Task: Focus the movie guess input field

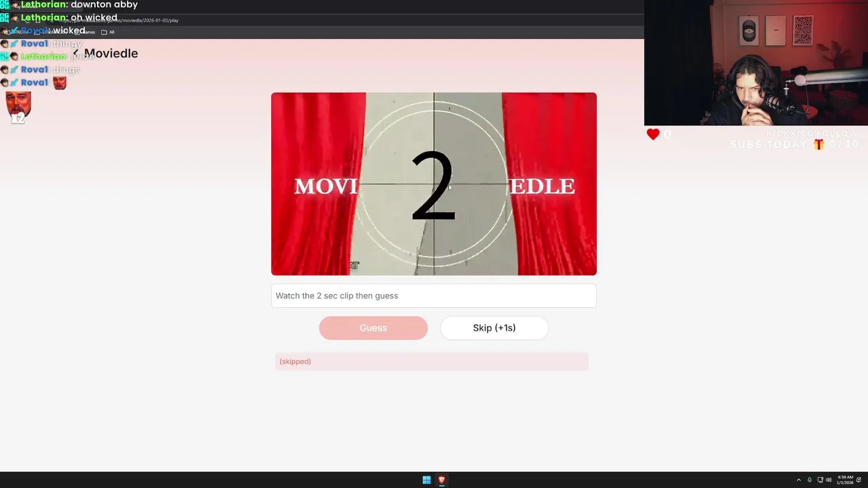Action: click(434, 296)
